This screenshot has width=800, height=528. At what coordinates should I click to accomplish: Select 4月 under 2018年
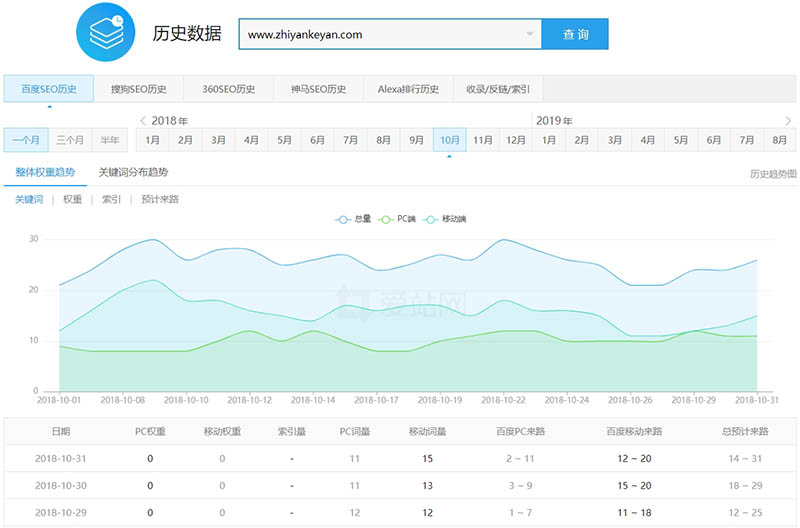tap(251, 140)
